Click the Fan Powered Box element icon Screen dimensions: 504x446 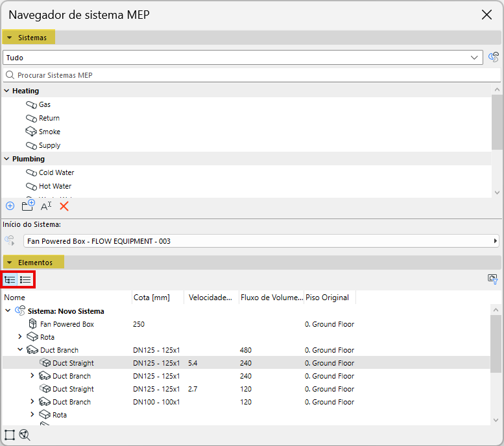(x=32, y=323)
